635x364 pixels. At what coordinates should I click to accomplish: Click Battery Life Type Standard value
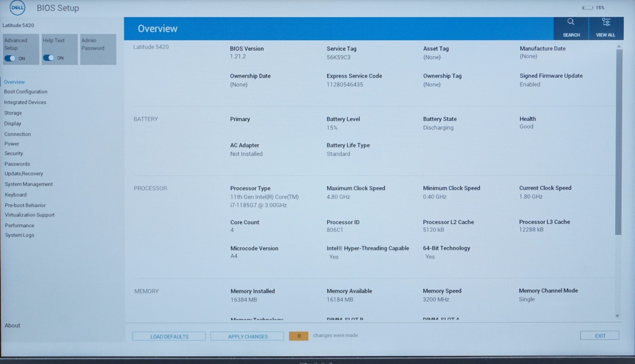click(339, 154)
